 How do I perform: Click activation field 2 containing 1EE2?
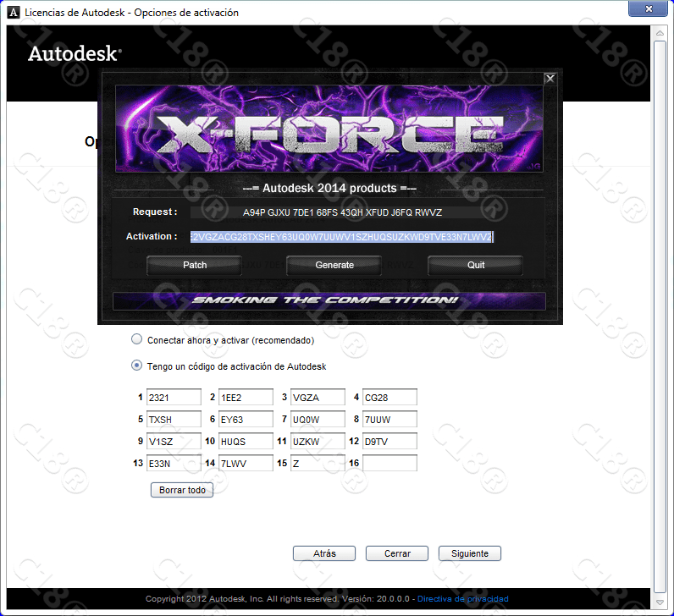pyautogui.click(x=246, y=398)
